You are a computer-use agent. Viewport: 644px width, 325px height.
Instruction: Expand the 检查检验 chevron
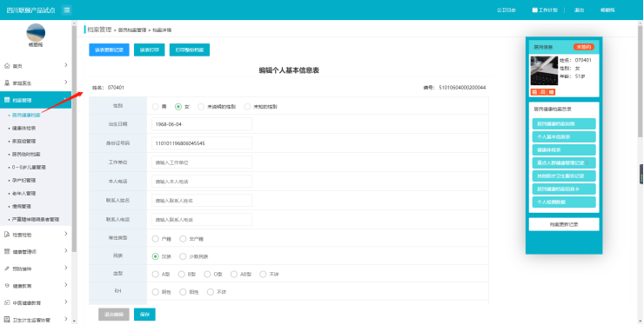point(66,234)
